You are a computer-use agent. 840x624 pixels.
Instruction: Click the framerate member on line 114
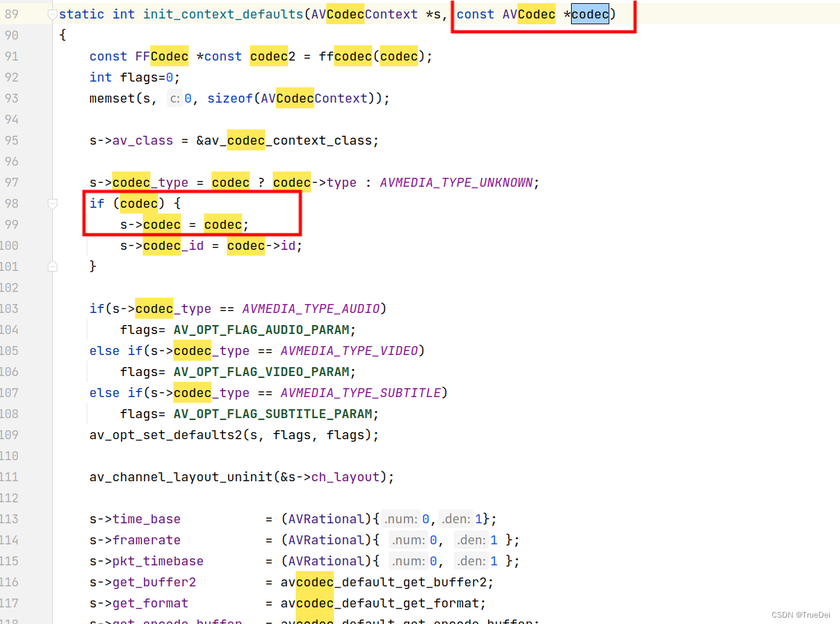point(147,540)
